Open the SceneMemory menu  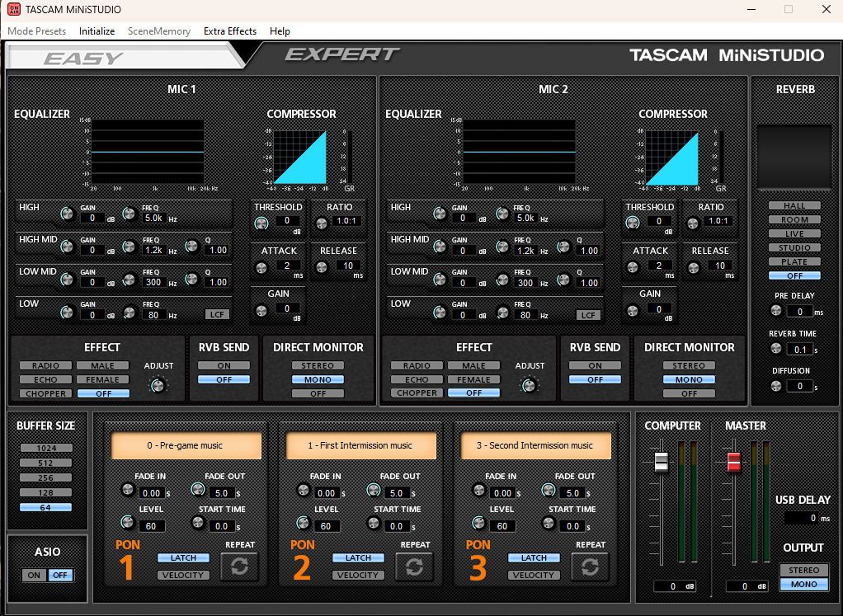pos(159,31)
